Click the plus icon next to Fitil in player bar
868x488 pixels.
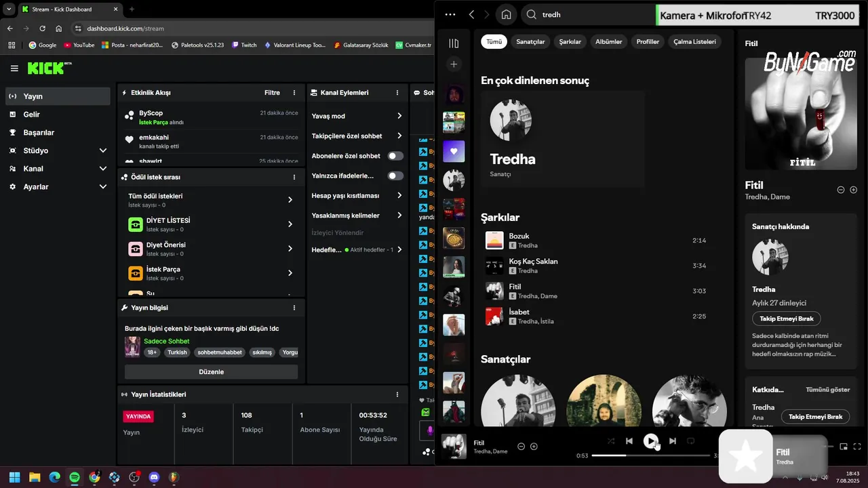coord(534,447)
